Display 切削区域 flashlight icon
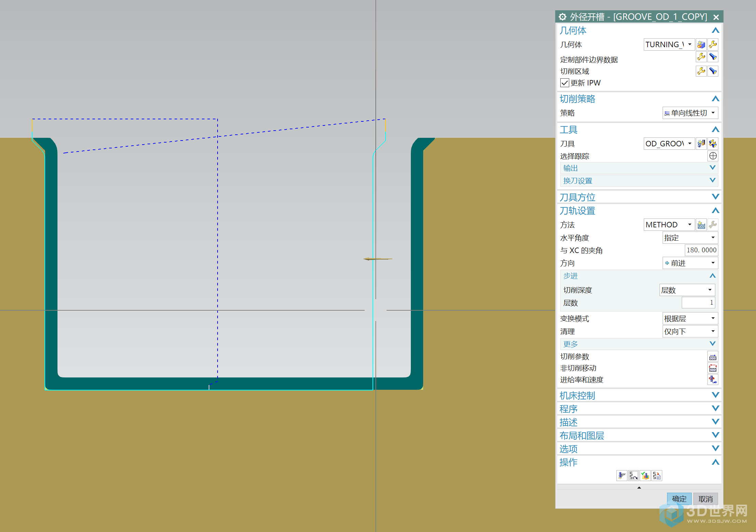This screenshot has height=532, width=756. [713, 71]
